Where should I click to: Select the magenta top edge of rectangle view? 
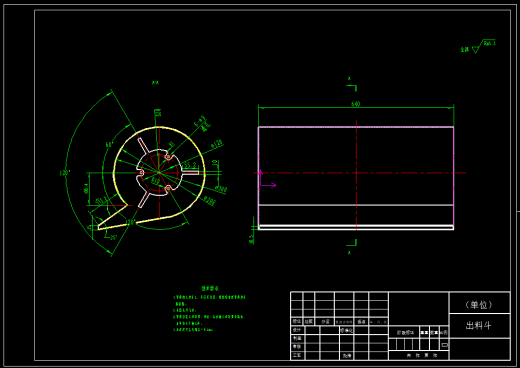tap(356, 127)
